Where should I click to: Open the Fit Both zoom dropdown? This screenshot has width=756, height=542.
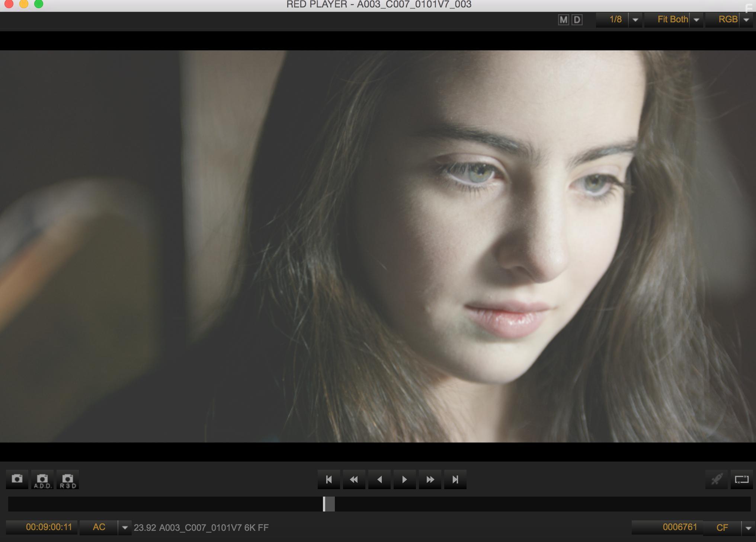pyautogui.click(x=696, y=20)
